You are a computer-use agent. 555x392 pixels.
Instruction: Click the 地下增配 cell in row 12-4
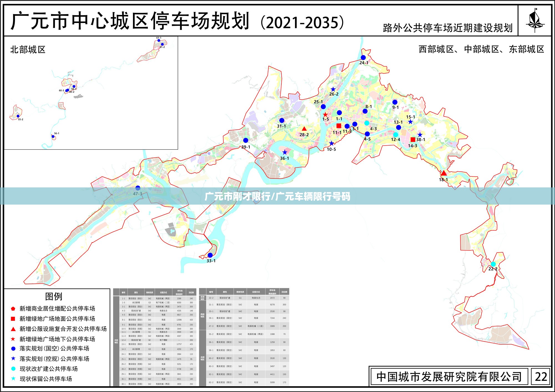[x=163, y=340]
